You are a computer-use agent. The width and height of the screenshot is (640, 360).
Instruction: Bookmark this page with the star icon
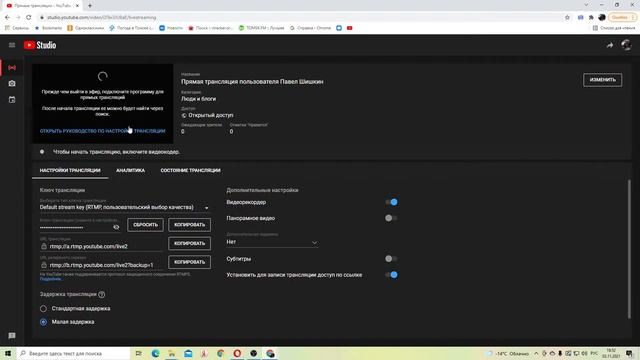tap(567, 18)
